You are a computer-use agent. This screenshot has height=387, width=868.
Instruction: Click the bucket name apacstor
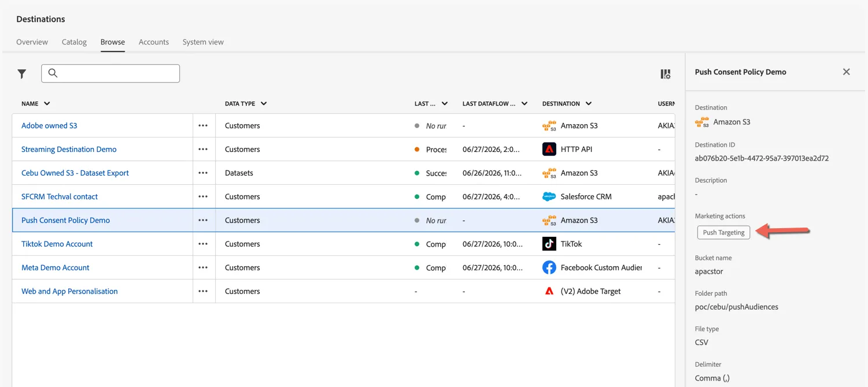click(709, 271)
